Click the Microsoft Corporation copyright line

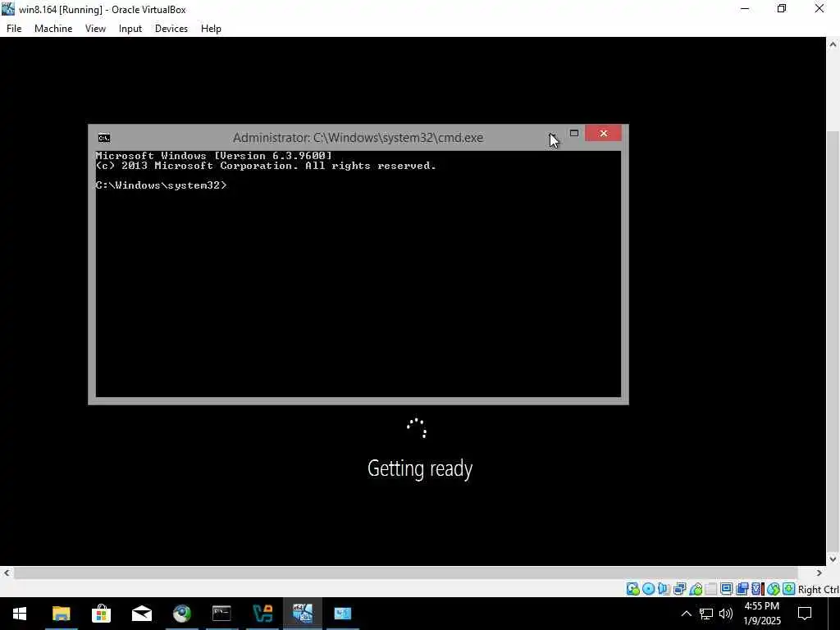click(266, 166)
